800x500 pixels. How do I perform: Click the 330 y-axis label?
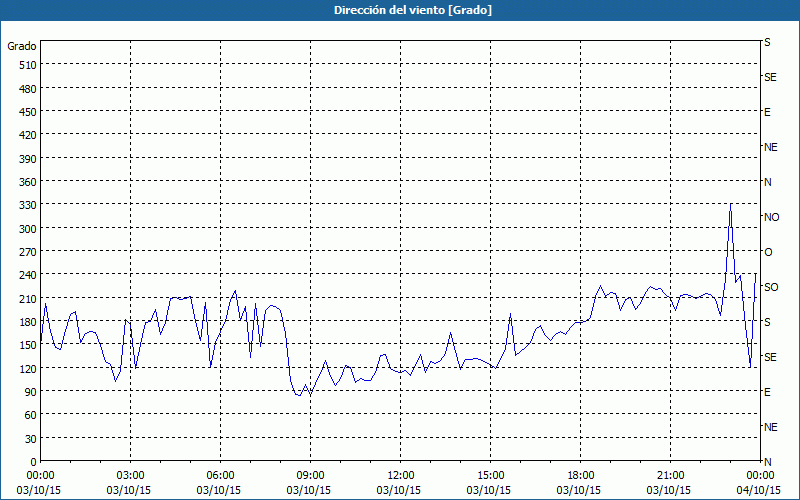pyautogui.click(x=28, y=205)
